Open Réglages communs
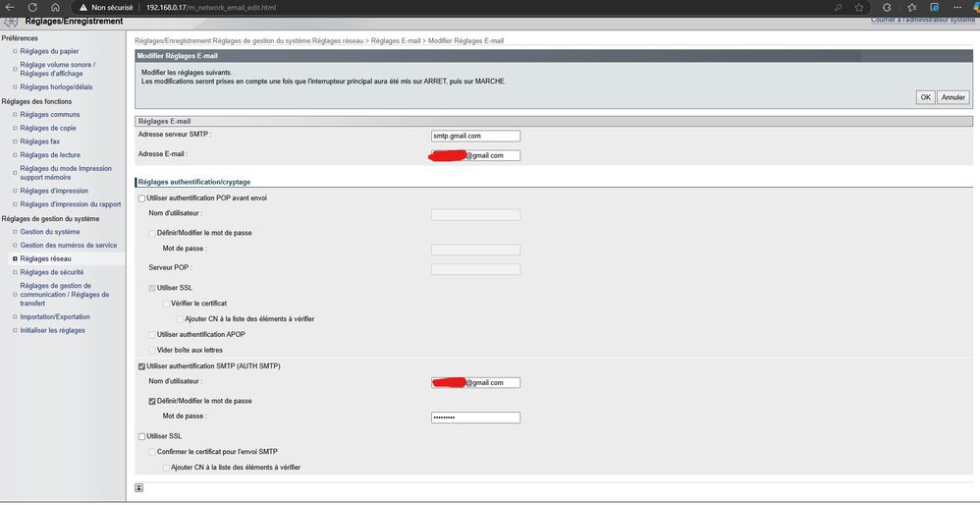Viewport: 980px width, 505px height. pos(50,114)
